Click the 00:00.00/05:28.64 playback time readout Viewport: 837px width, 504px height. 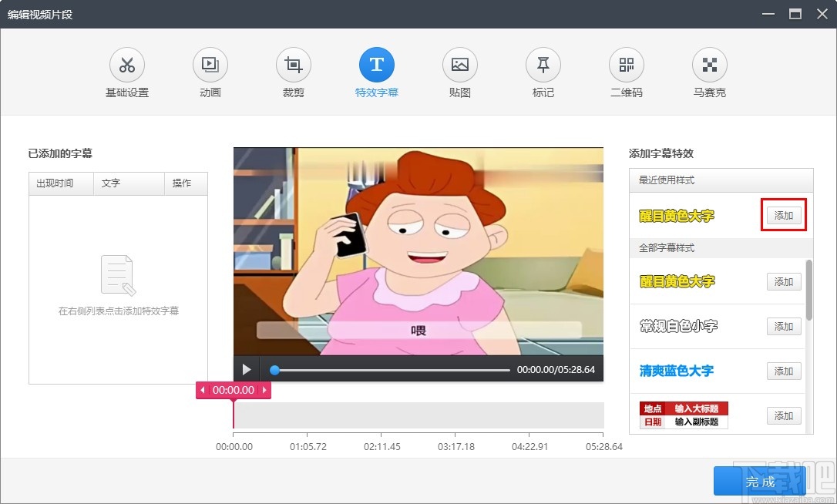pos(556,369)
